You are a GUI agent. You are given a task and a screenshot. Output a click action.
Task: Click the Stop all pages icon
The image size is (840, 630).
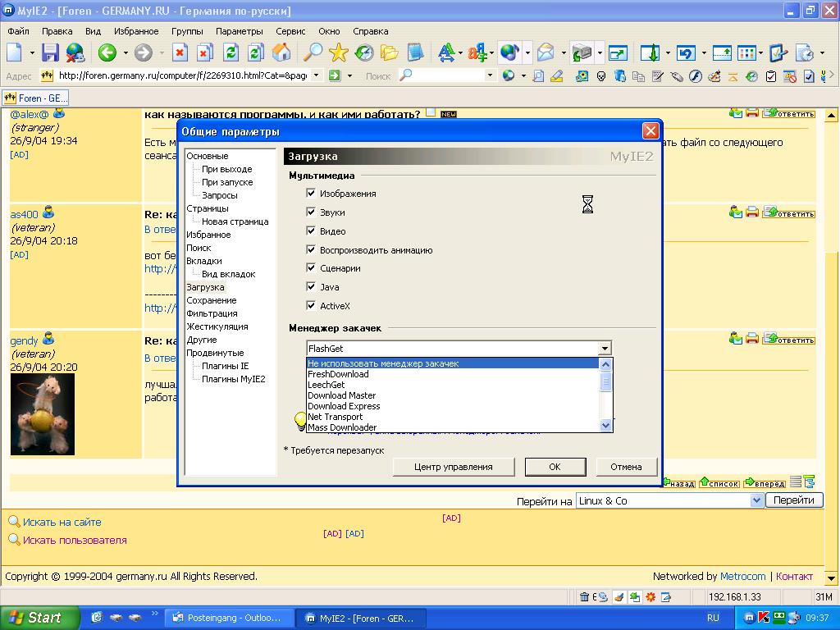click(x=204, y=52)
